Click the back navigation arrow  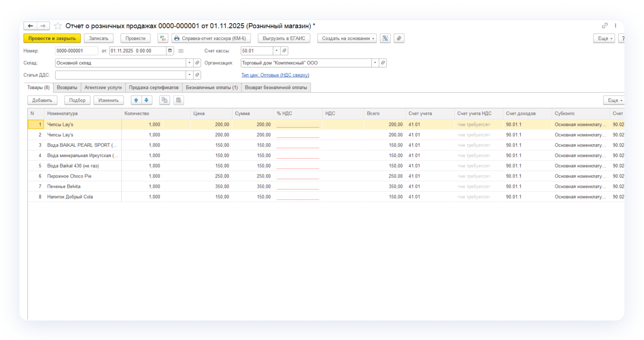(x=30, y=26)
